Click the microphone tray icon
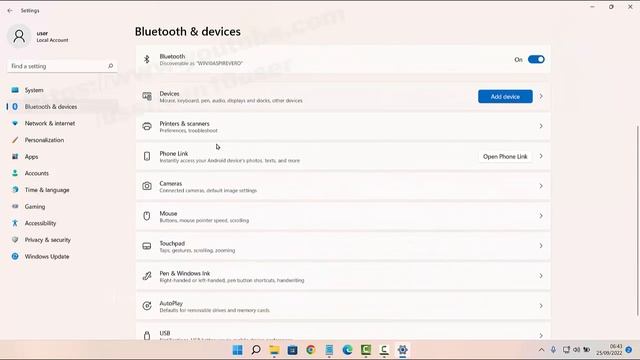The height and width of the screenshot is (360, 640). (x=553, y=350)
